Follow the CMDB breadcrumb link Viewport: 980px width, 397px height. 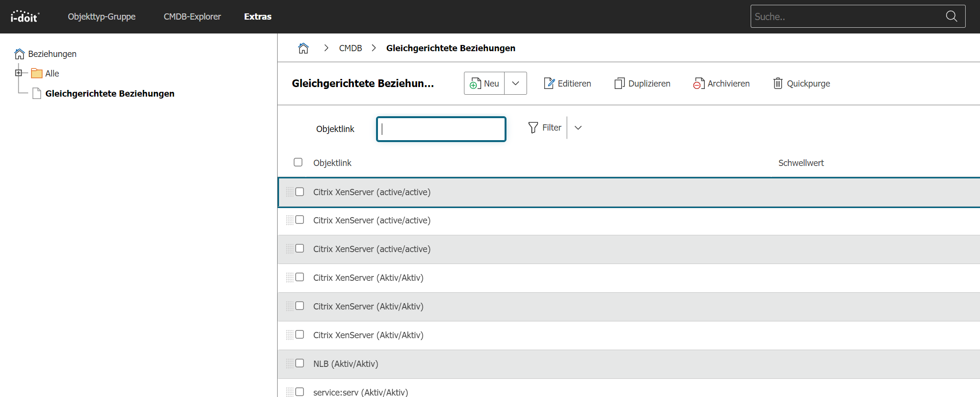coord(350,48)
